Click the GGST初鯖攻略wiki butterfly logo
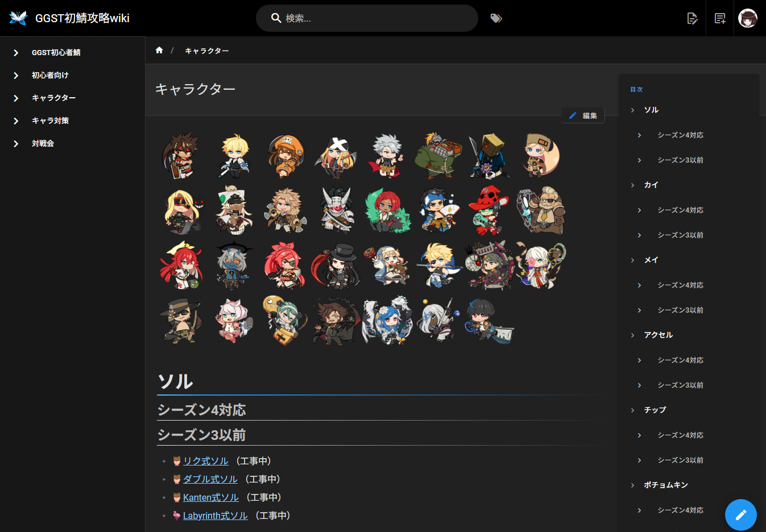The width and height of the screenshot is (766, 532). tap(18, 18)
